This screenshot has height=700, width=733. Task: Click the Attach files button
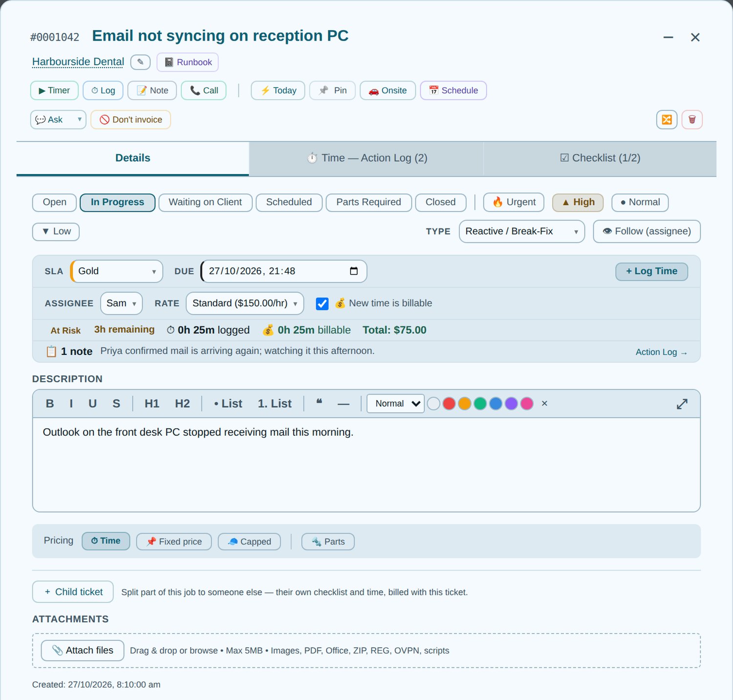click(83, 651)
